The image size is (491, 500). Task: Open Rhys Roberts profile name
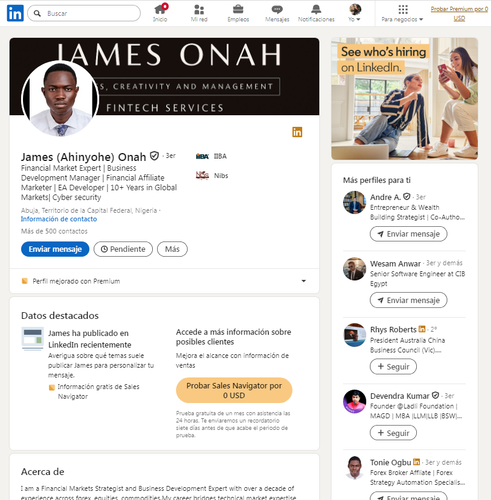(x=393, y=330)
